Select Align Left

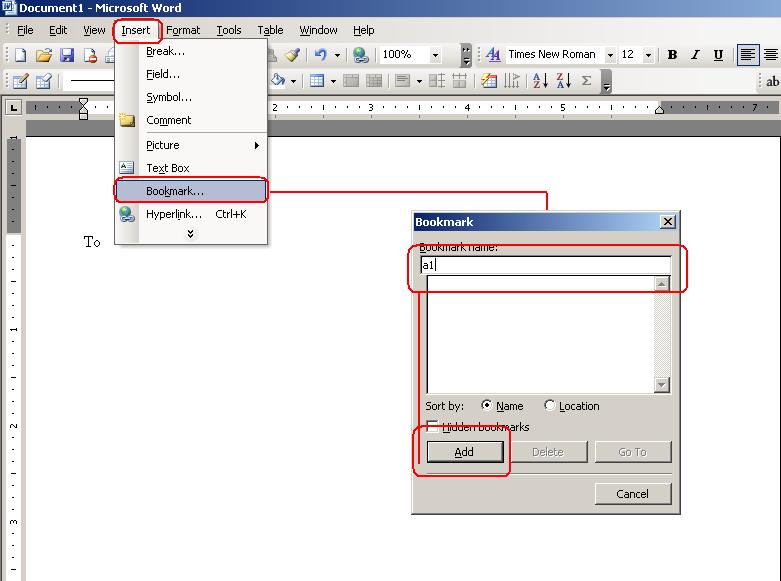point(747,55)
